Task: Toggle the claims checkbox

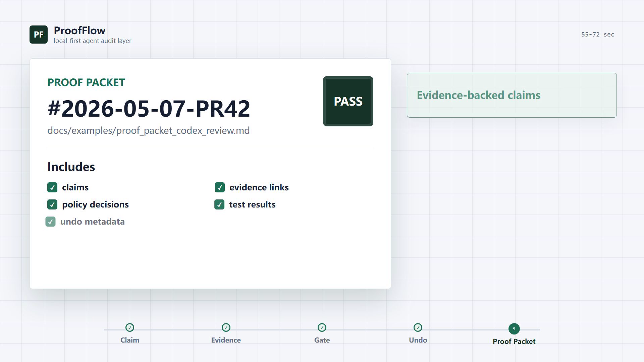Action: (52, 187)
